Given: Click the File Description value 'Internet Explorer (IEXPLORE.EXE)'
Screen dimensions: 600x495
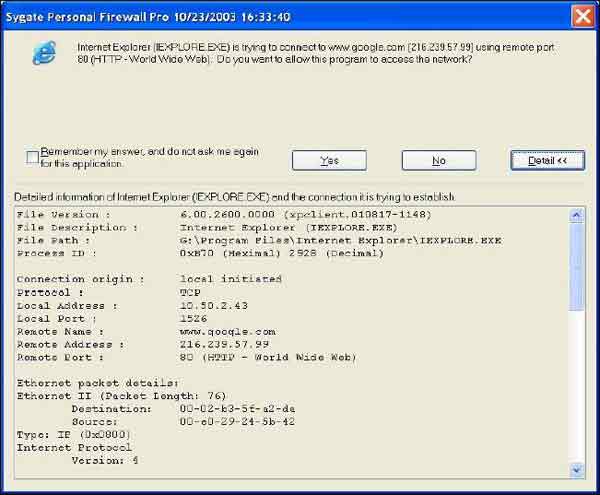Looking at the screenshot, I should coord(289,228).
